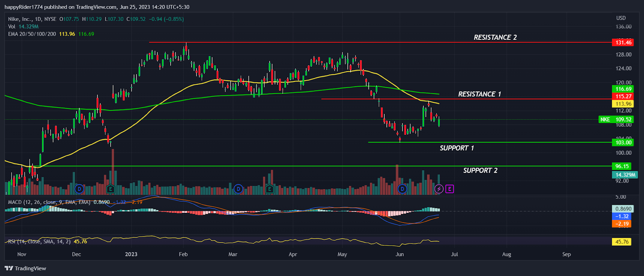Click the 128.00 price axis label

click(623, 55)
